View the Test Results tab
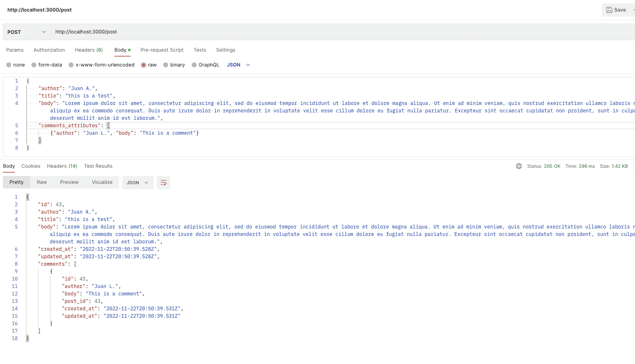The height and width of the screenshot is (364, 635). point(98,166)
